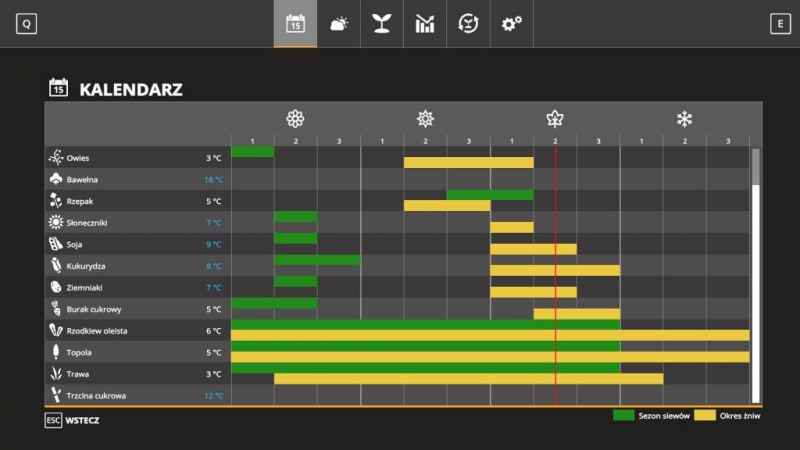Open the crop growth sprout tab
Image resolution: width=800 pixels, height=450 pixels.
pos(382,23)
